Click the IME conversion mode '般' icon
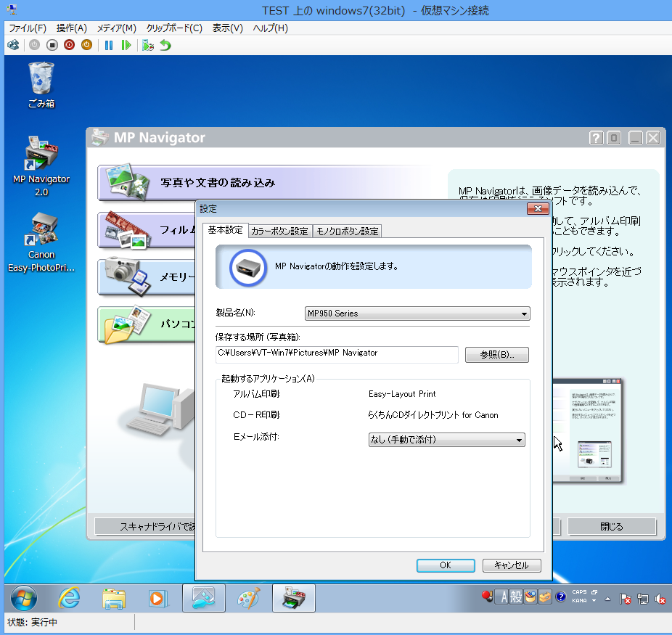 [x=515, y=597]
